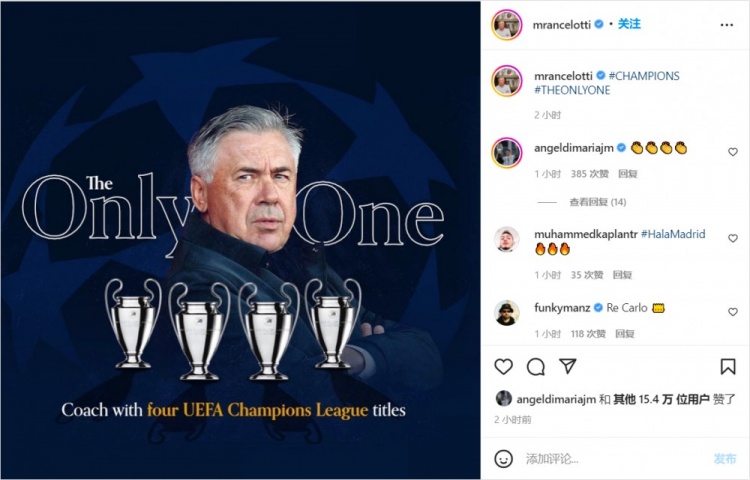Open the emoji picker smiley icon
This screenshot has width=750, height=480.
503,458
